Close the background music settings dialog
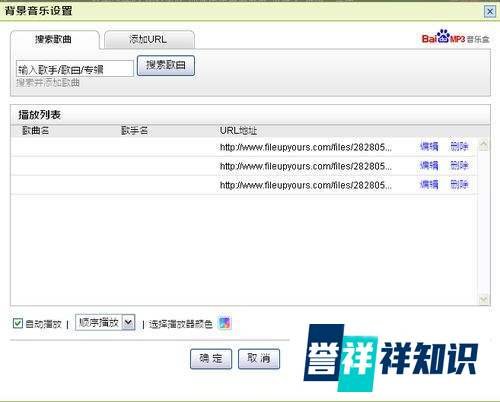Viewport: 500px width, 402px height. 490,12
